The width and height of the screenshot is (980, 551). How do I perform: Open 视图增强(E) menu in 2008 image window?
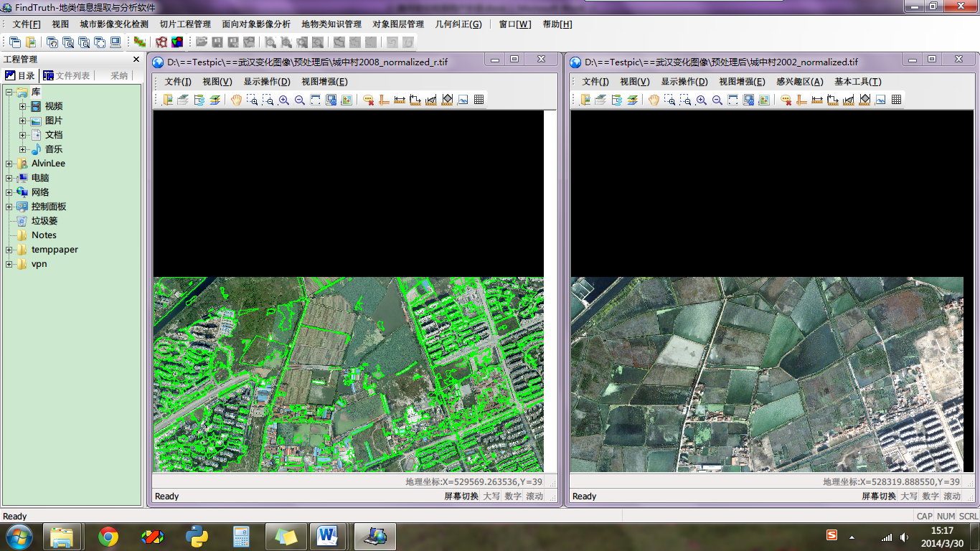pos(324,82)
